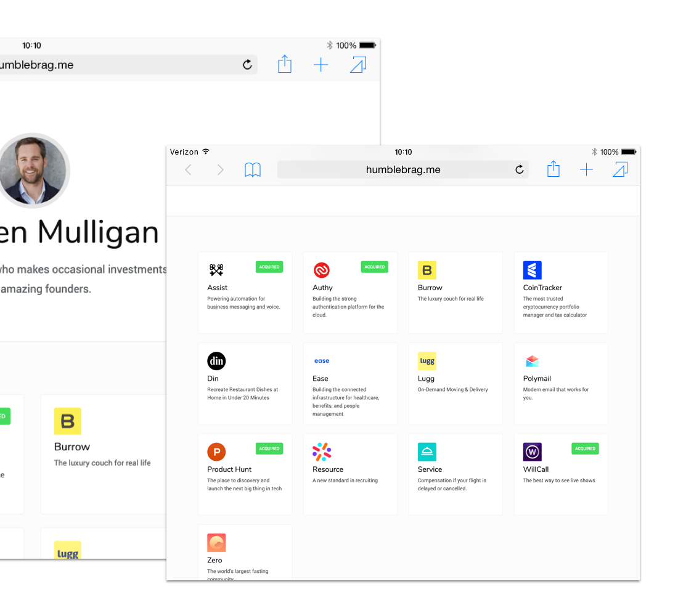Click Burrow yellow B logo in front window
This screenshot has width=678, height=616.
[427, 270]
